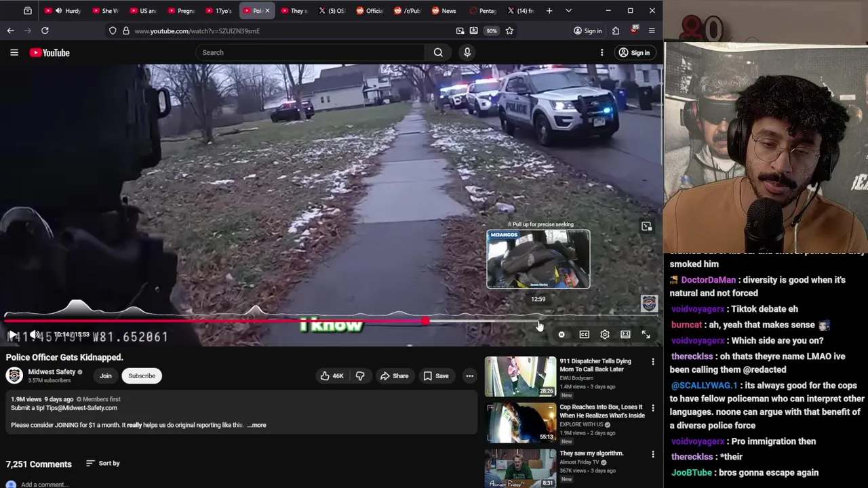Click browser Sign in account button
Viewport: 868px width, 488px height.
pos(587,30)
